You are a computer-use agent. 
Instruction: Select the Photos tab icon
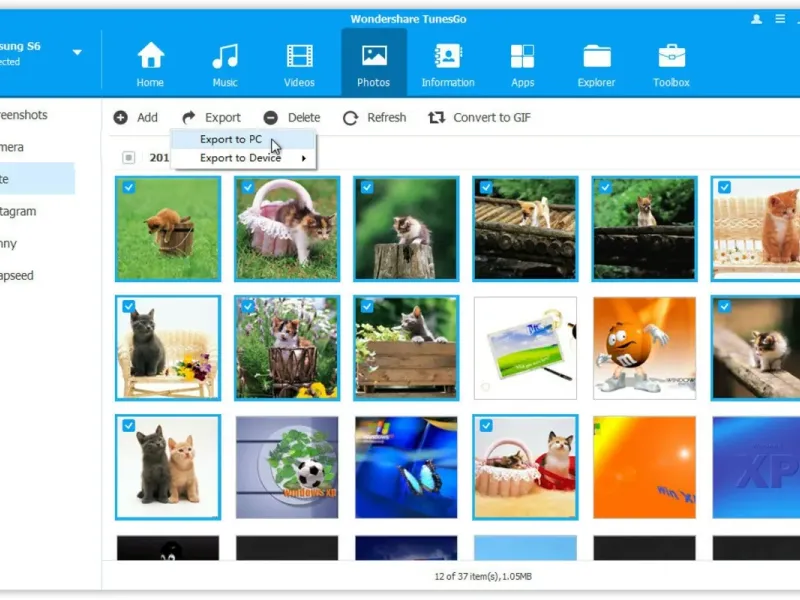[374, 55]
